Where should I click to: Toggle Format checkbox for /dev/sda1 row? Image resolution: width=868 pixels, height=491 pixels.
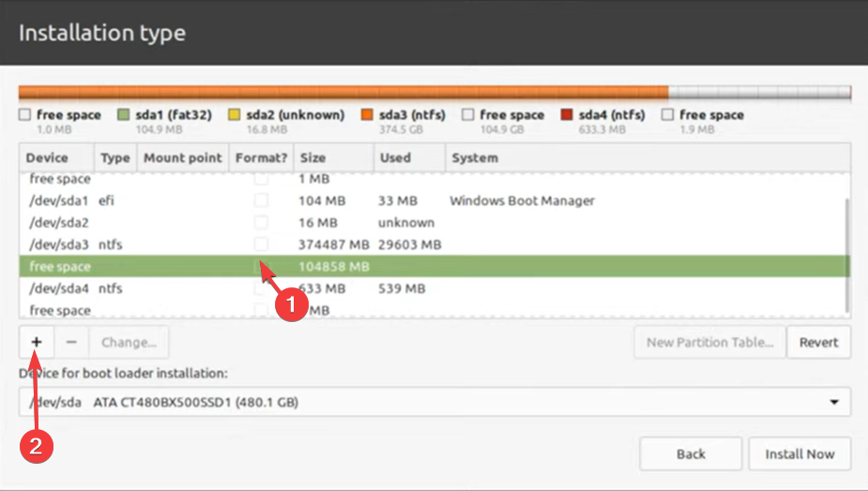[261, 200]
